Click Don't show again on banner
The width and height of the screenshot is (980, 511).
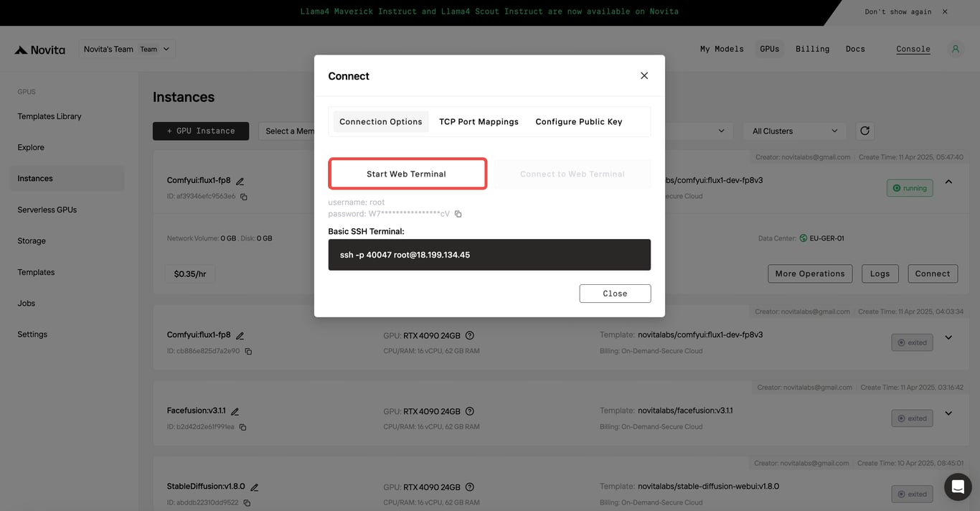pyautogui.click(x=898, y=11)
